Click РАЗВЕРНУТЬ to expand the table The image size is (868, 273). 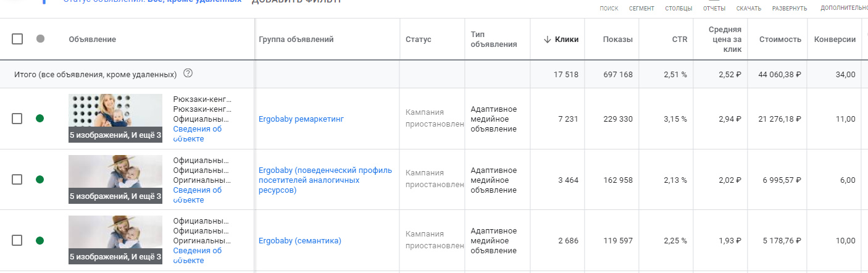[789, 8]
